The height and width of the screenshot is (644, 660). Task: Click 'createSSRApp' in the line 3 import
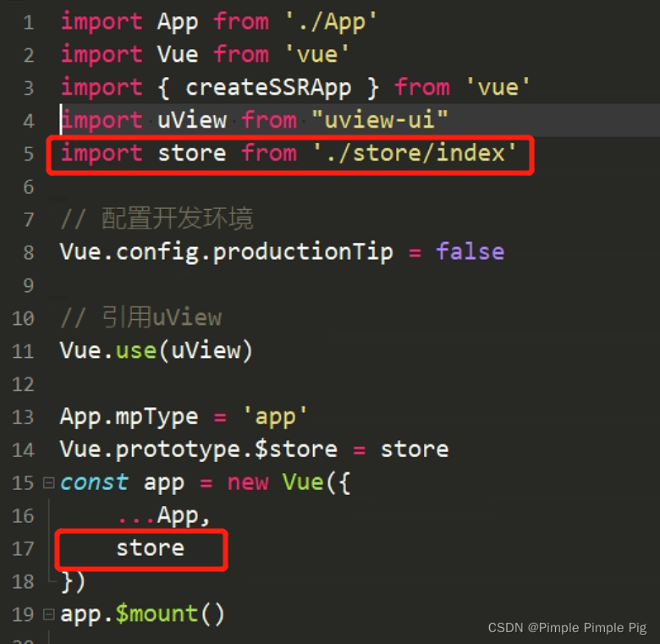pyautogui.click(x=268, y=87)
